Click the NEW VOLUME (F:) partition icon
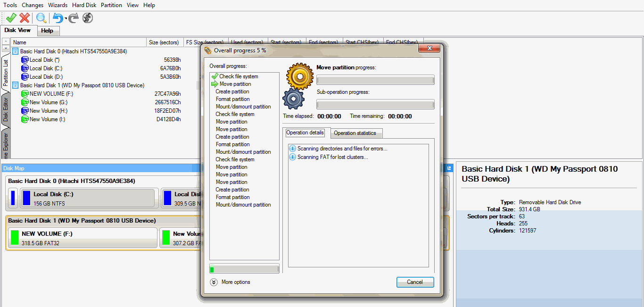The width and height of the screenshot is (644, 307). (25, 94)
